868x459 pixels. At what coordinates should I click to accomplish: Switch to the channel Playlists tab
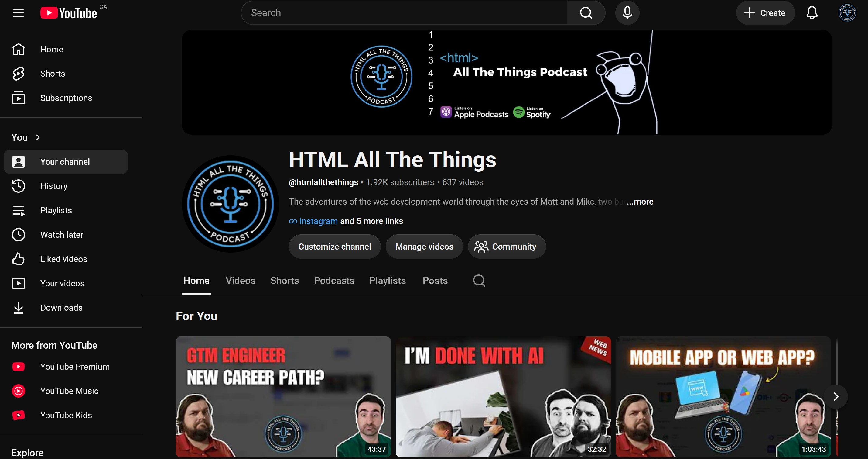click(388, 281)
